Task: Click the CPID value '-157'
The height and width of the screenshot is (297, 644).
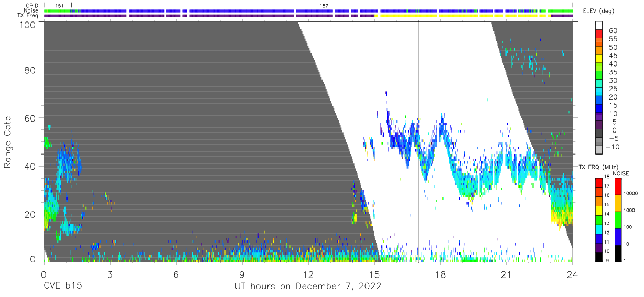Action: click(322, 6)
